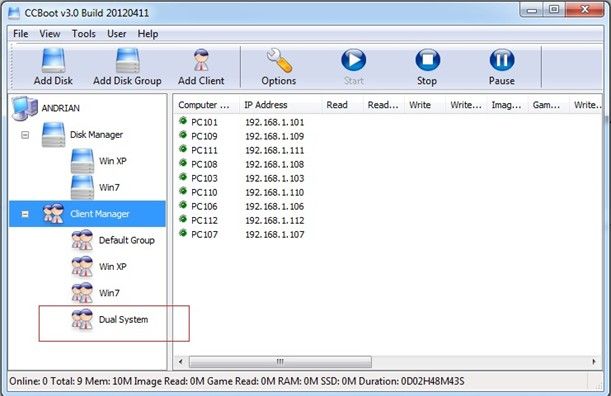Image resolution: width=611 pixels, height=396 pixels.
Task: Click the horizontal scrollbar thumb
Action: tap(280, 362)
